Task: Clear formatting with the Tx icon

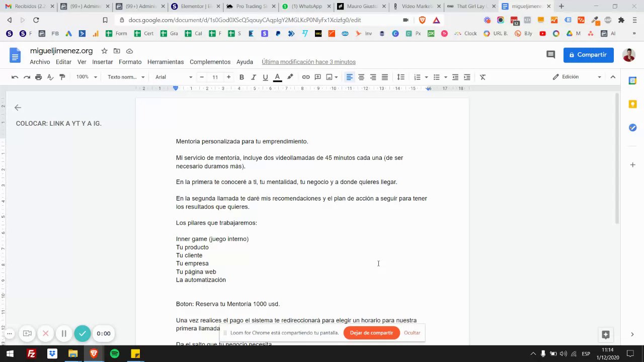Action: (x=482, y=77)
